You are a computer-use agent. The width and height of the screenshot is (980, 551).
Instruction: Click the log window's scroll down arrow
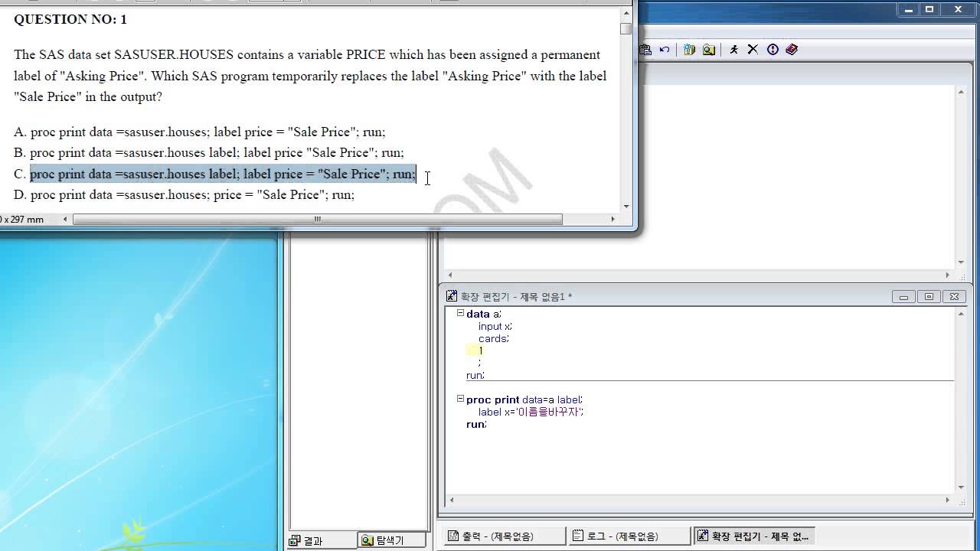coord(962,262)
